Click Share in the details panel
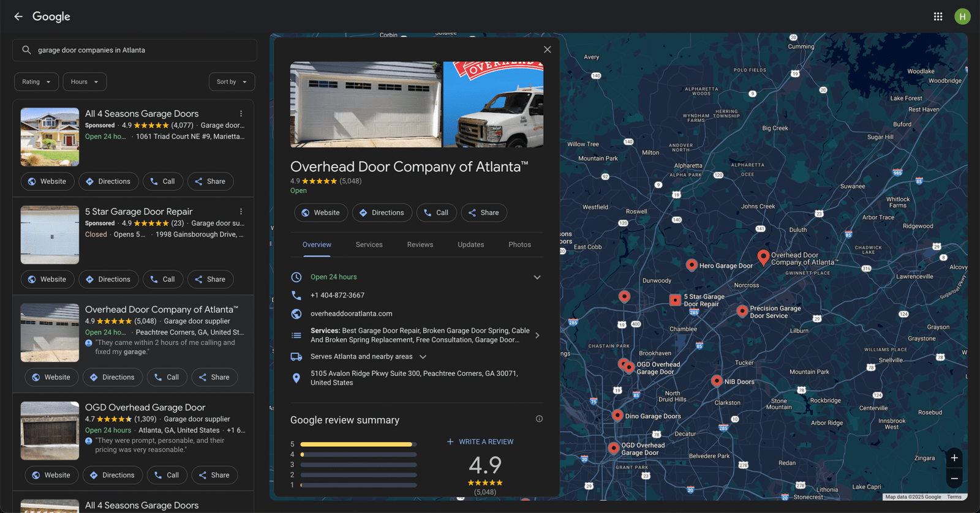 (x=484, y=212)
